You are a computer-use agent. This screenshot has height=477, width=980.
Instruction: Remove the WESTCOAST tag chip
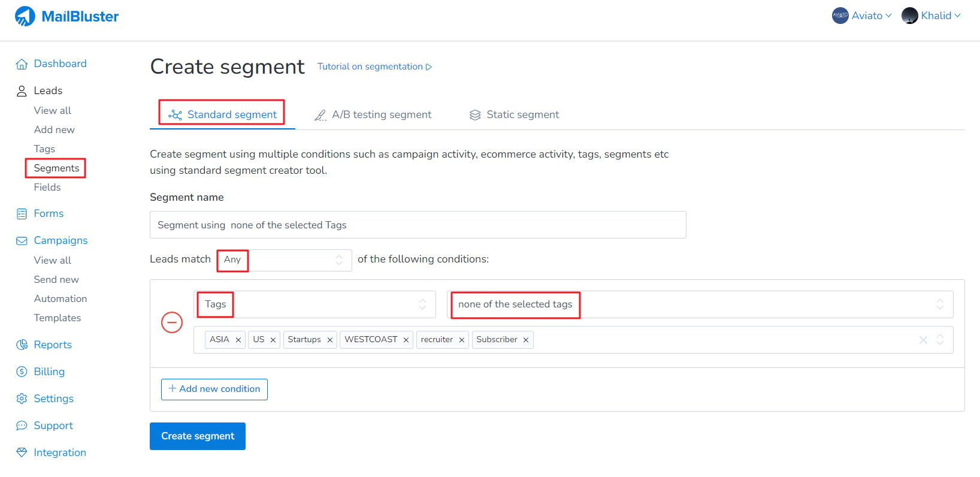click(x=406, y=340)
